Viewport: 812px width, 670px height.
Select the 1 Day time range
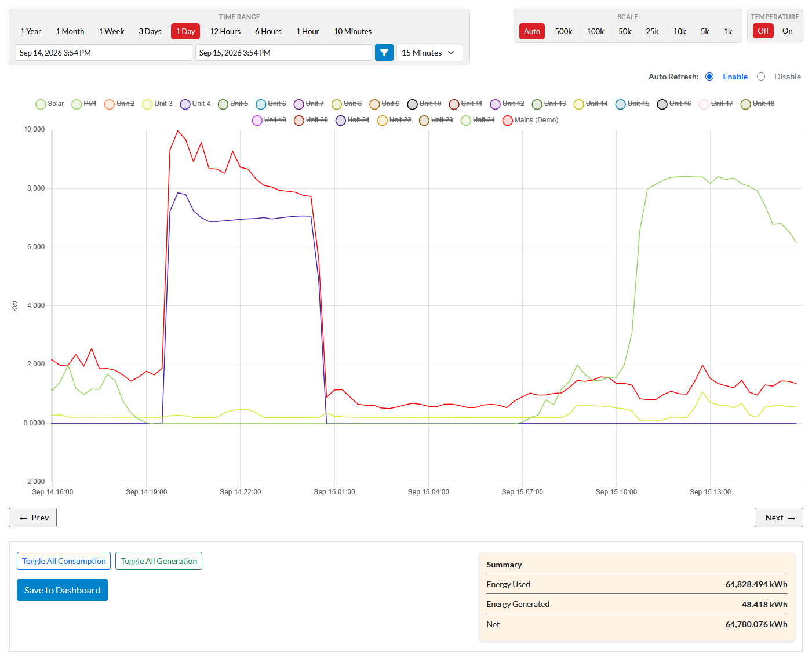[x=185, y=31]
